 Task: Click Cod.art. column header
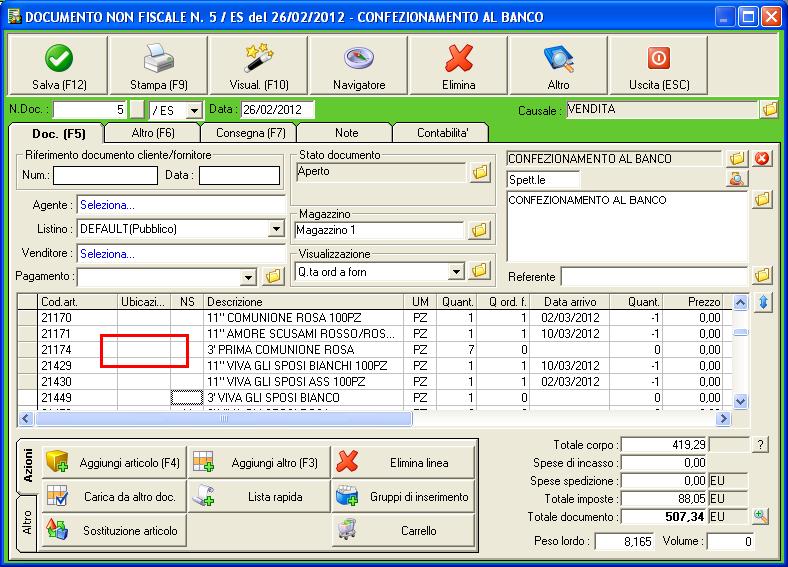pyautogui.click(x=78, y=302)
